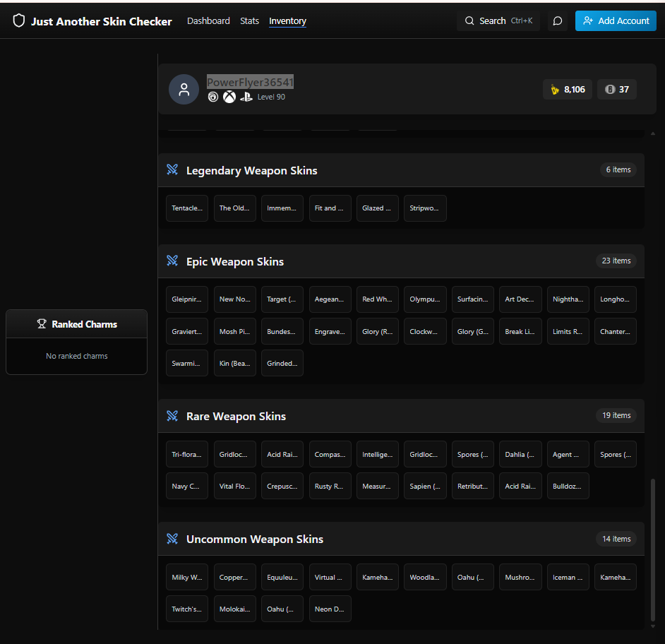
Task: Click the scrollbar up arrow
Action: click(653, 133)
